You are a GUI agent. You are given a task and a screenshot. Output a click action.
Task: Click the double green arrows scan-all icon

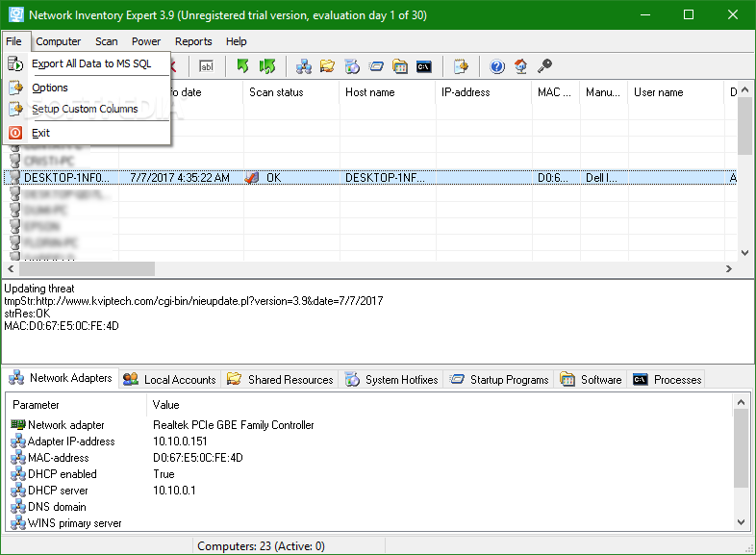[x=266, y=66]
